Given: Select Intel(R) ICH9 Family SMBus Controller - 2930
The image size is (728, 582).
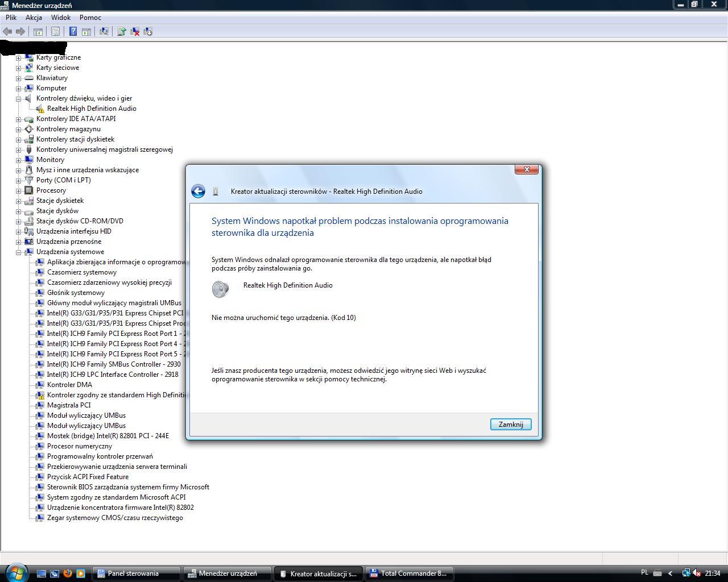Looking at the screenshot, I should [x=114, y=364].
